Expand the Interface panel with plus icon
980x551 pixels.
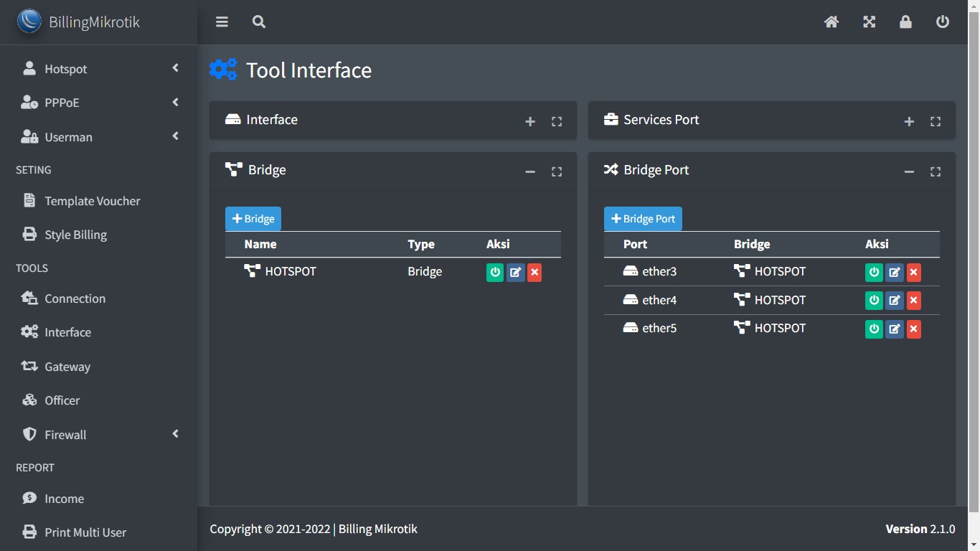[x=530, y=121]
